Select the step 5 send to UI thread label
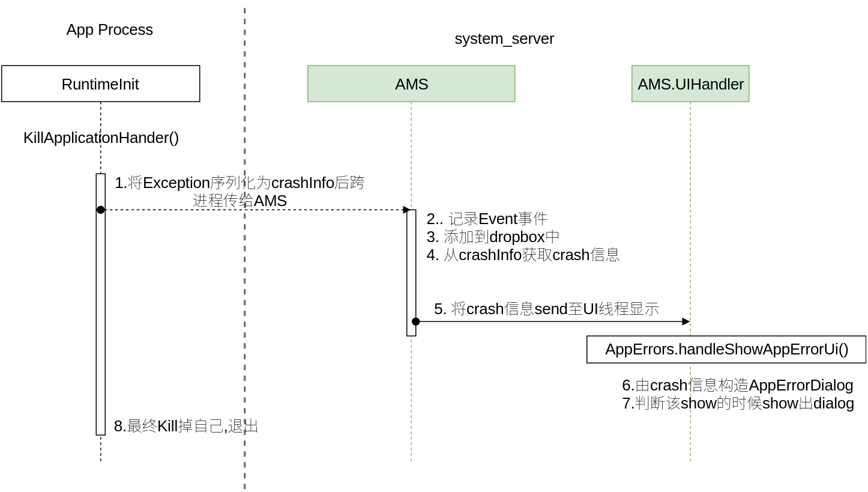The image size is (868, 492). (x=546, y=309)
